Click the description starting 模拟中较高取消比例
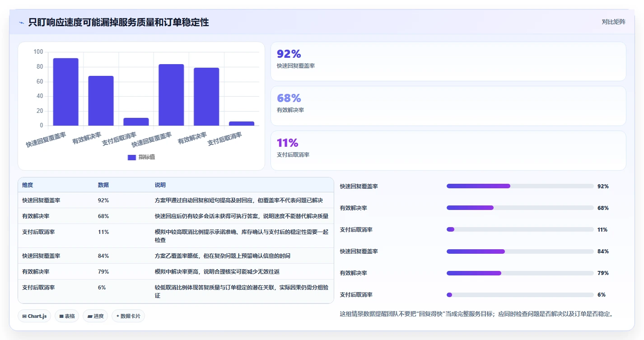Screen dimensions: 644x340 pos(242,236)
